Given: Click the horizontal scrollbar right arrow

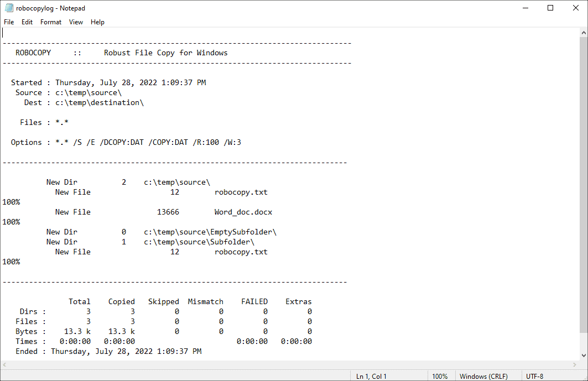Looking at the screenshot, I should 575,366.
